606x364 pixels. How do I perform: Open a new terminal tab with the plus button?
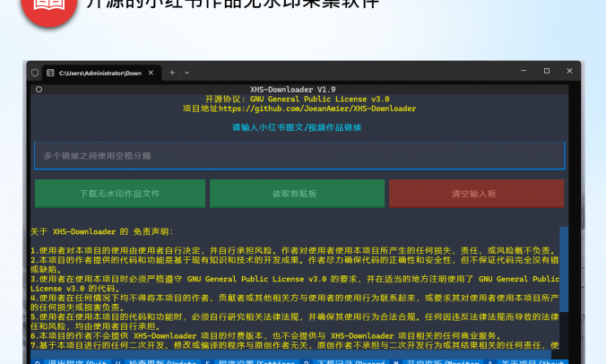[x=172, y=73]
